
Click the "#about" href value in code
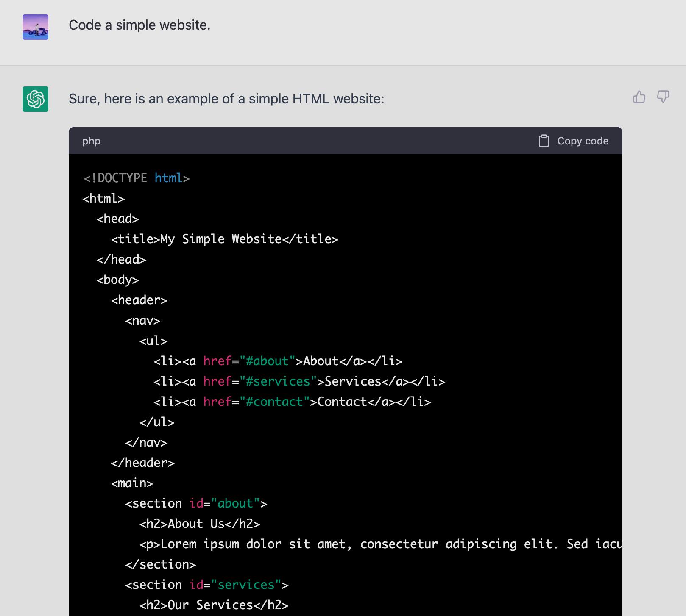[267, 361]
